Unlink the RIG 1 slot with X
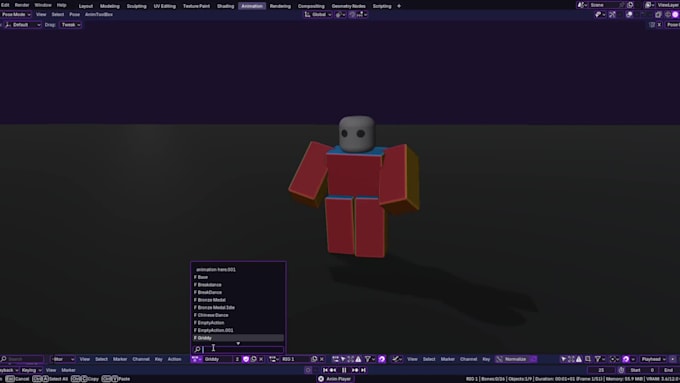This screenshot has height=383, width=680. [322, 359]
